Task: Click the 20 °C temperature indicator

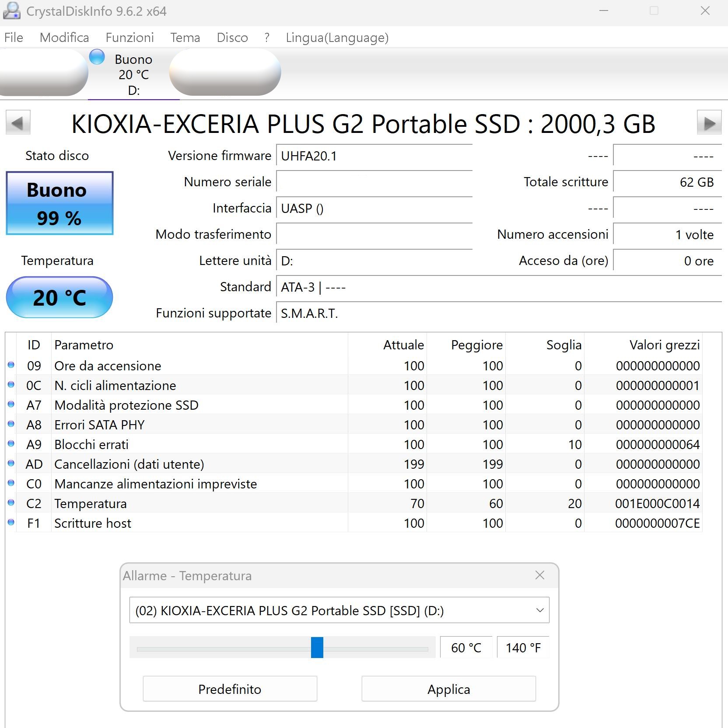Action: 59,297
